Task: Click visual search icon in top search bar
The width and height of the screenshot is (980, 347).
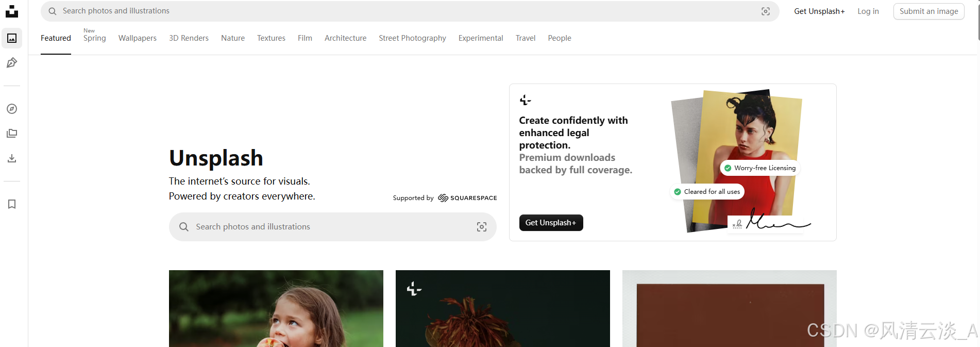Action: tap(766, 11)
